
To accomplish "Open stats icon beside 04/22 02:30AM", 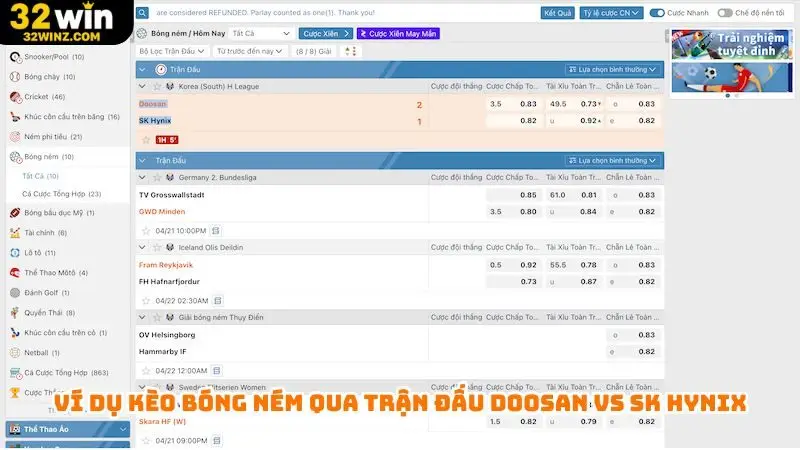I will [218, 301].
